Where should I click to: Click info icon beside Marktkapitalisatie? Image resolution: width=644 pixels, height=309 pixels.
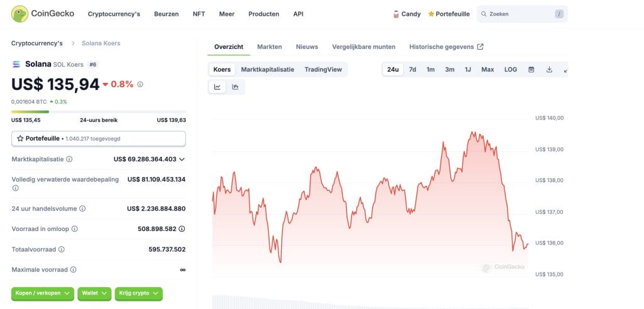coord(69,159)
